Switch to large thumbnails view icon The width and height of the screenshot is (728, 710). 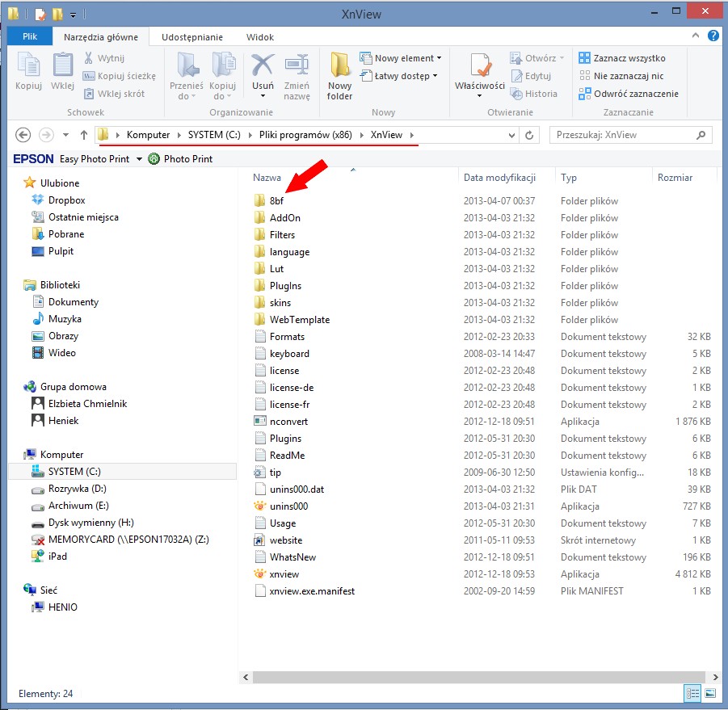click(710, 693)
